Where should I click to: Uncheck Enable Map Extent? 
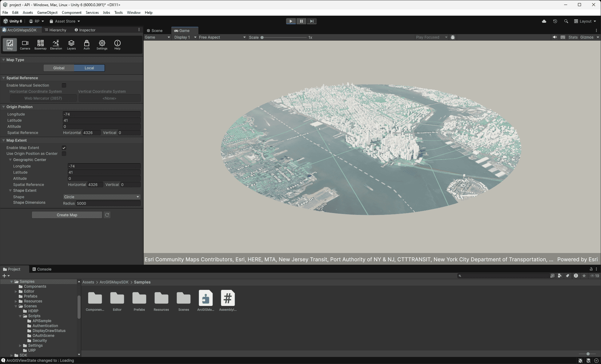point(64,148)
